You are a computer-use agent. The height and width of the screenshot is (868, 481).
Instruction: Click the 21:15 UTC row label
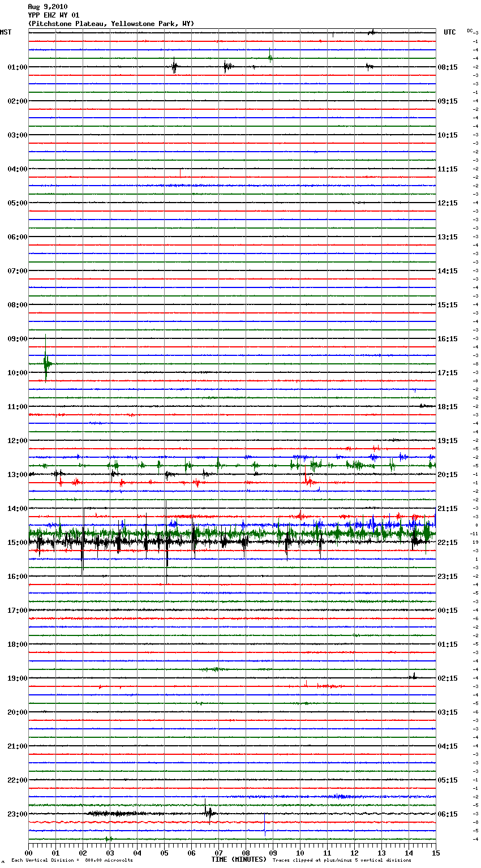[x=448, y=509]
